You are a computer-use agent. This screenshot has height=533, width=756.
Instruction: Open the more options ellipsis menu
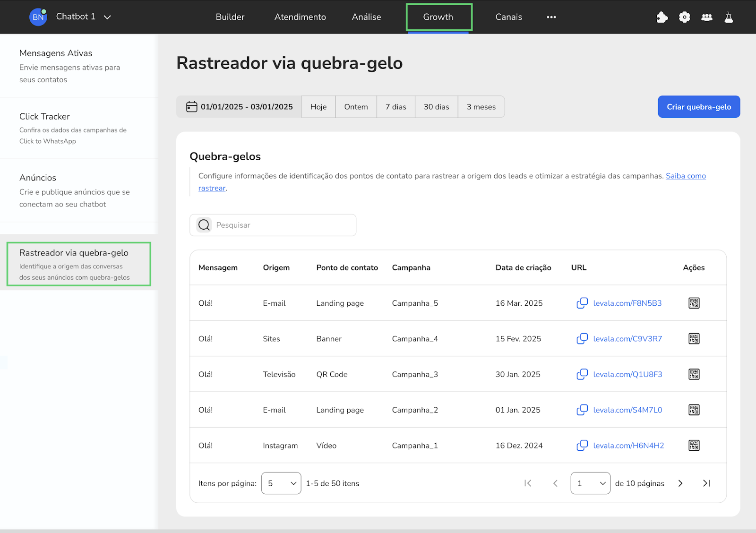tap(551, 17)
